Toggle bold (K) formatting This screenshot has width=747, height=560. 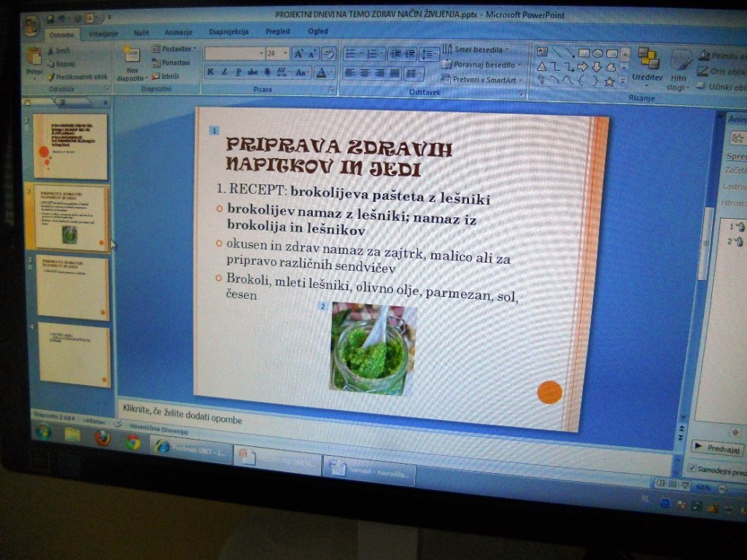pos(211,72)
